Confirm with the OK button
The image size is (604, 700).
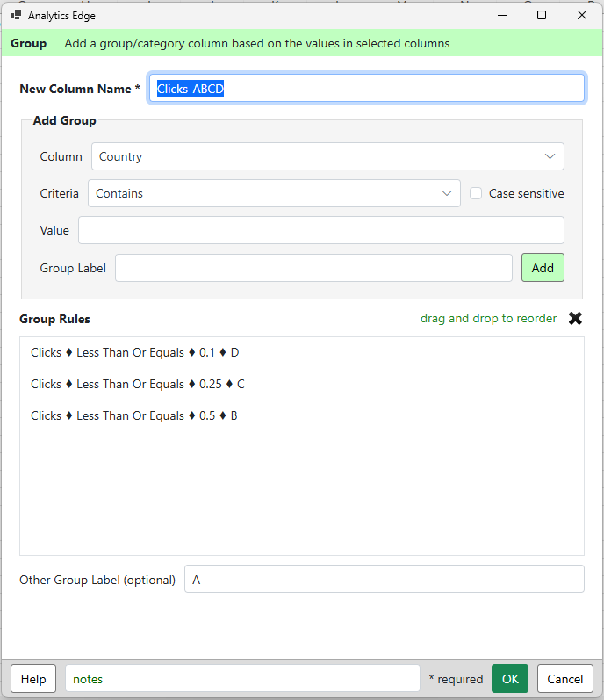coord(510,679)
